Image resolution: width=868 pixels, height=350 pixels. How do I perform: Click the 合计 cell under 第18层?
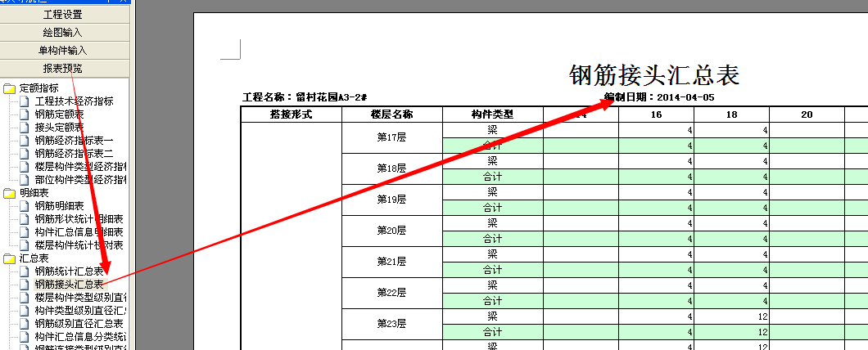coord(493,177)
